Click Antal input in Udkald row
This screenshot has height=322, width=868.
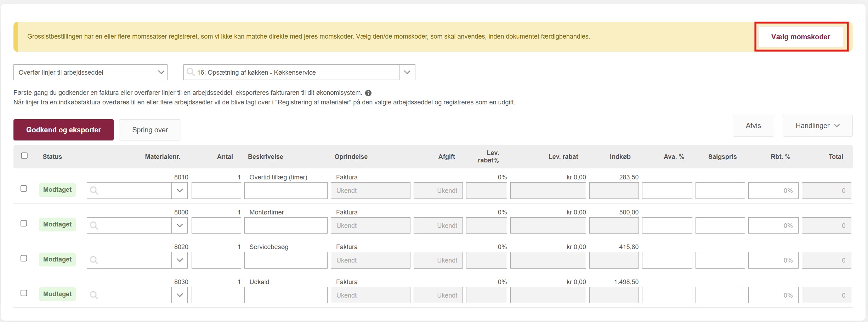pyautogui.click(x=216, y=295)
